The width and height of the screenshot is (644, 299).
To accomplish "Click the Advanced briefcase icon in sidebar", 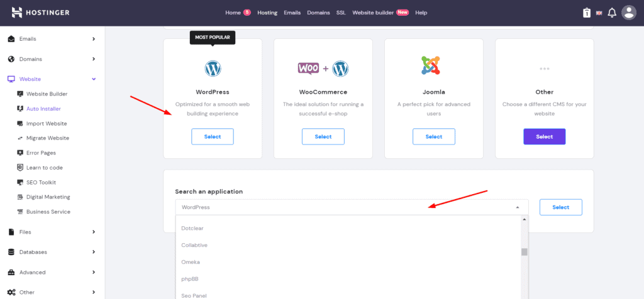I will point(11,273).
